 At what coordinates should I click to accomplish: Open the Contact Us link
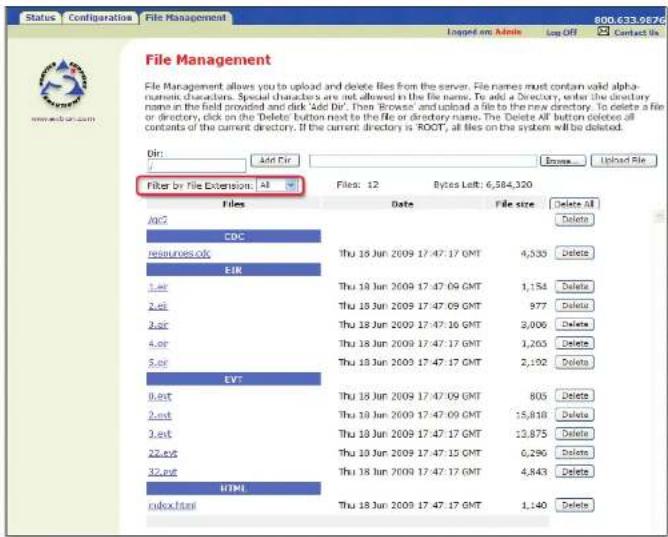tap(636, 32)
